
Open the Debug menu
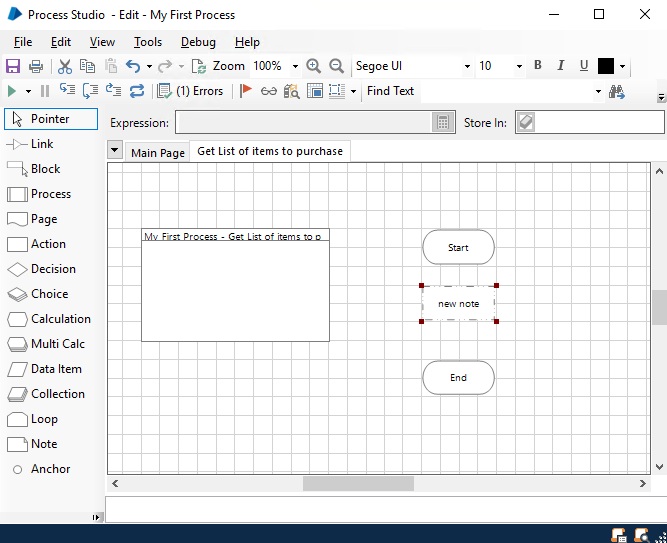coord(198,42)
